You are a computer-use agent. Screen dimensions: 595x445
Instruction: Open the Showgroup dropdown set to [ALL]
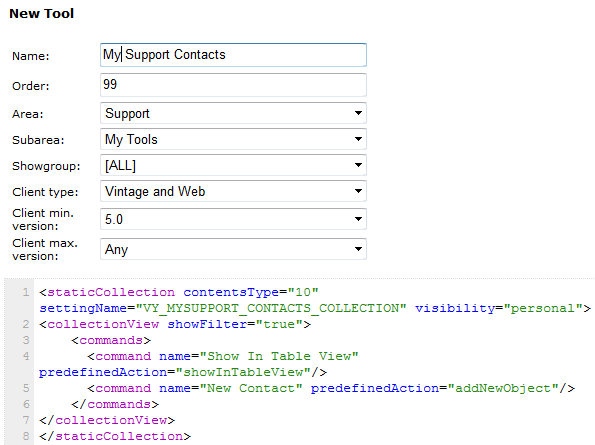click(x=233, y=165)
